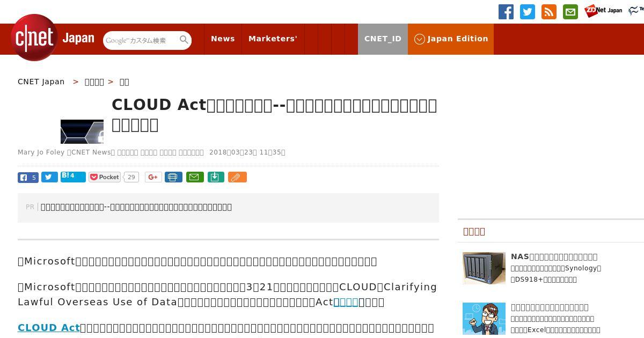This screenshot has height=338, width=644.
Task: Click the CNET Japan breadcrumb link
Action: pos(41,82)
